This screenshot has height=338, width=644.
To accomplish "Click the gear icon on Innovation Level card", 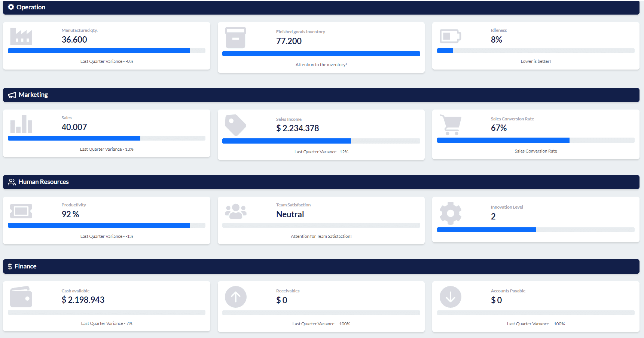I will pyautogui.click(x=451, y=213).
